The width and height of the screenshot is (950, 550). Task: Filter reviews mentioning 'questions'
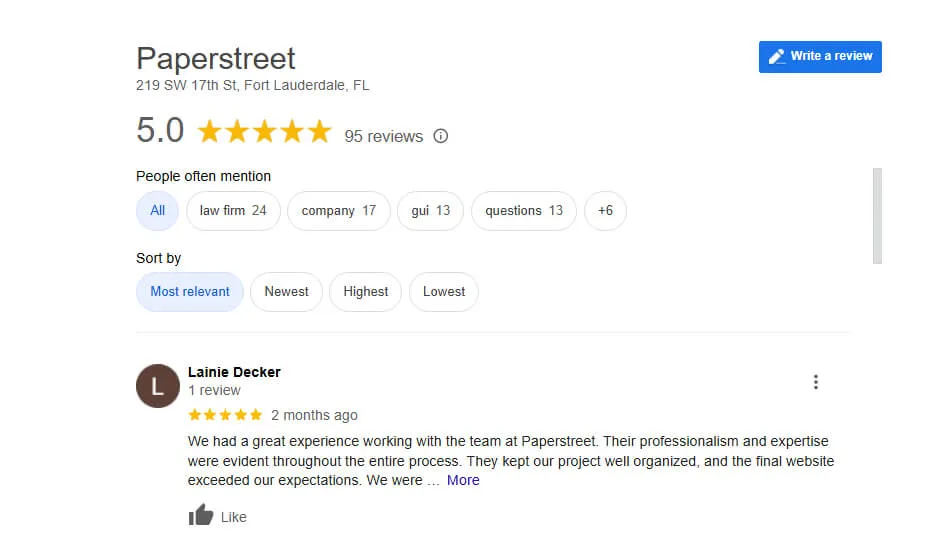(x=523, y=211)
